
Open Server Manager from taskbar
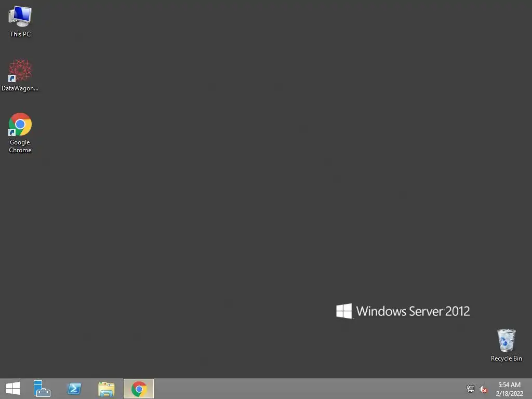pos(42,389)
